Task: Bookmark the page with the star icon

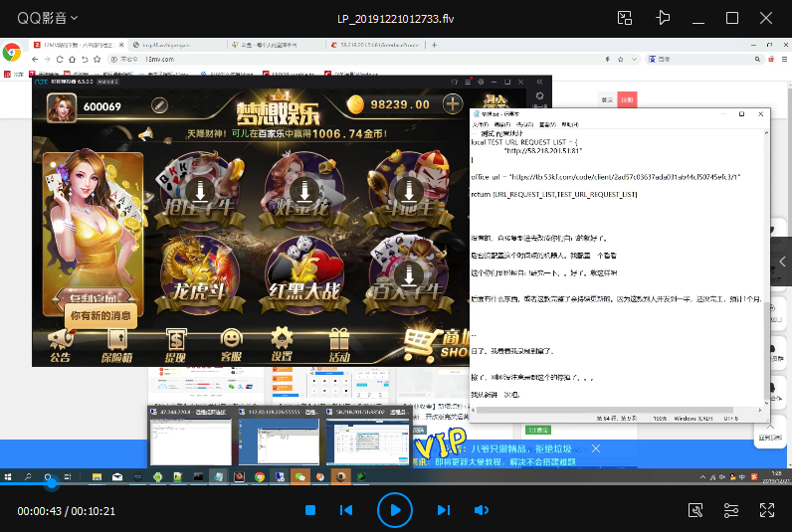Action: (x=97, y=59)
